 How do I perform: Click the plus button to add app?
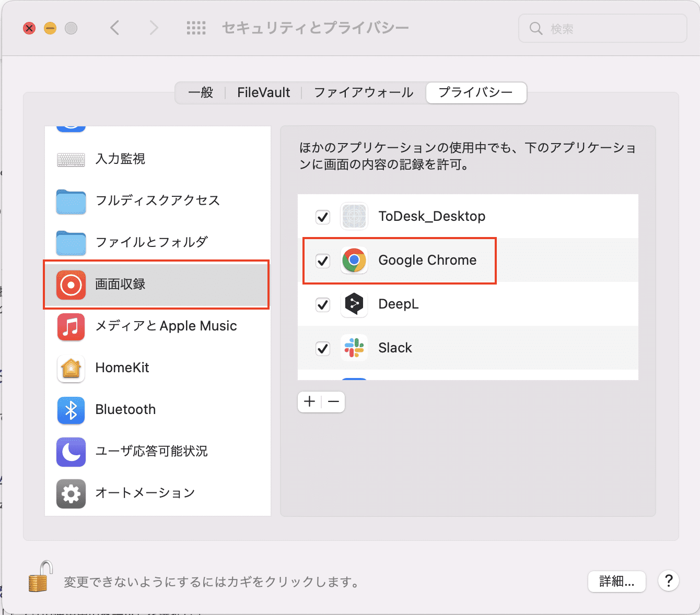point(310,401)
